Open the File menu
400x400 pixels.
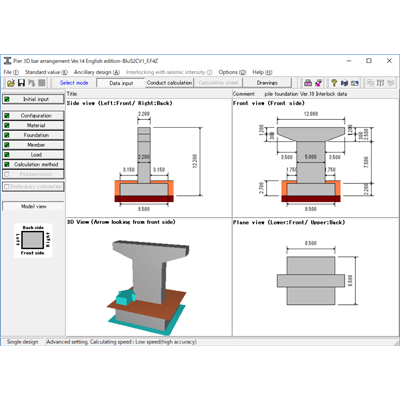point(11,72)
